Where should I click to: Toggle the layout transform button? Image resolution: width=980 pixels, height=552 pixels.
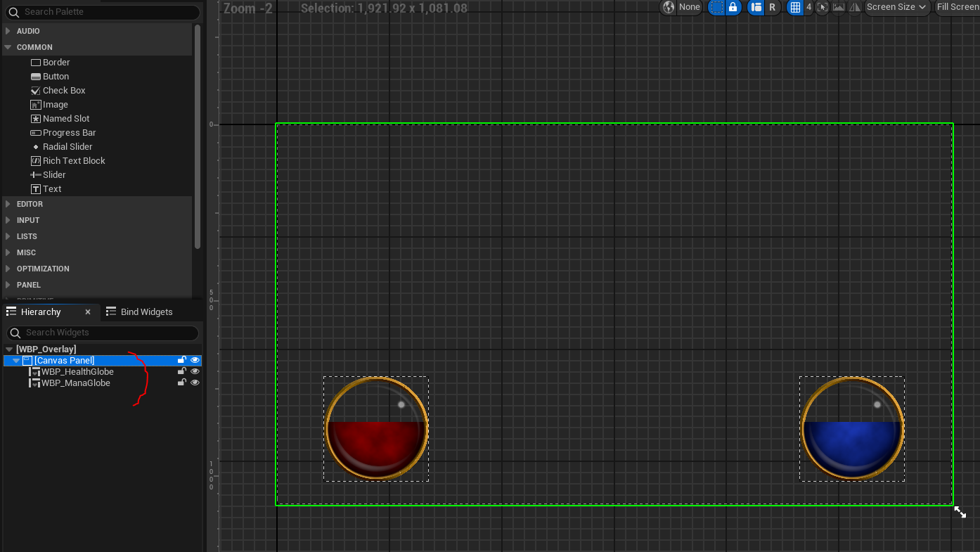tap(756, 7)
